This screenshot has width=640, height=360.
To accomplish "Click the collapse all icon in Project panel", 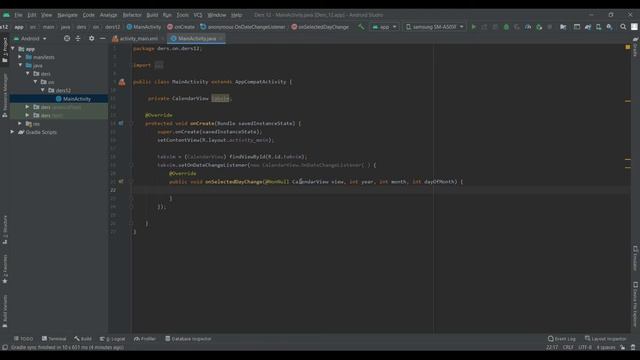I will [78, 38].
